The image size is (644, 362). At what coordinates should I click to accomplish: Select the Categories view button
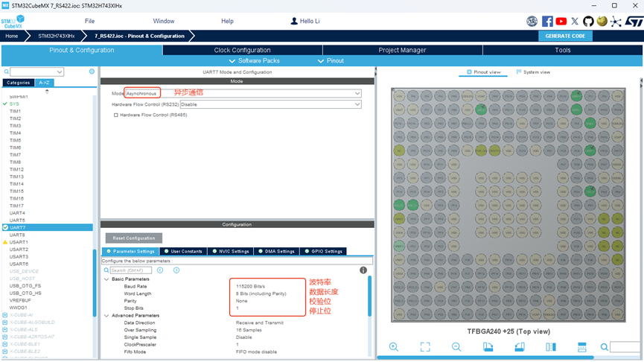tap(18, 83)
